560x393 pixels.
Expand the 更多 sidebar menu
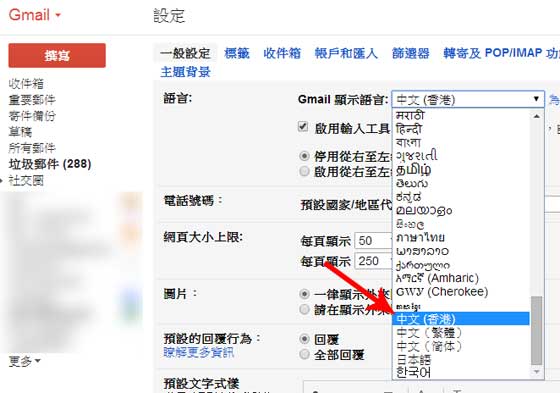pos(25,362)
